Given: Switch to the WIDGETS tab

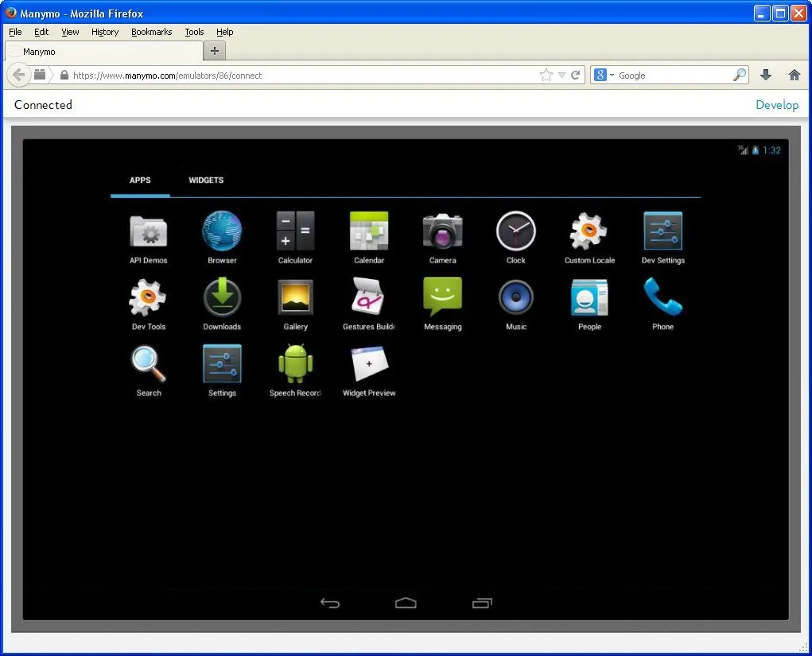Looking at the screenshot, I should tap(206, 180).
